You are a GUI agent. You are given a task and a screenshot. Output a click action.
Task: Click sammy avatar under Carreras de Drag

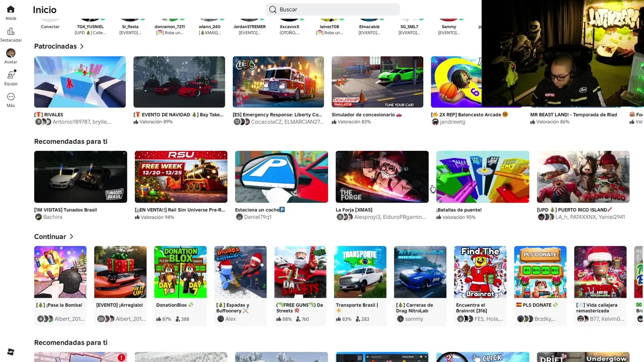[x=400, y=319]
